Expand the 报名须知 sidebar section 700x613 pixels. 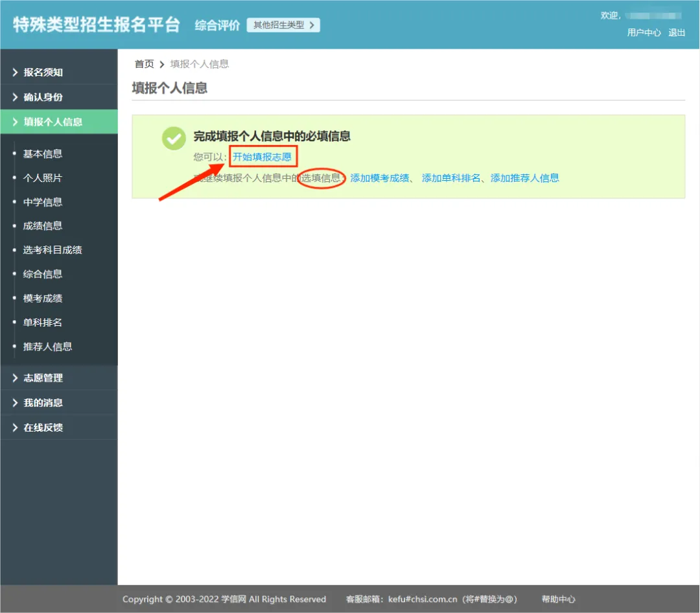pyautogui.click(x=43, y=73)
